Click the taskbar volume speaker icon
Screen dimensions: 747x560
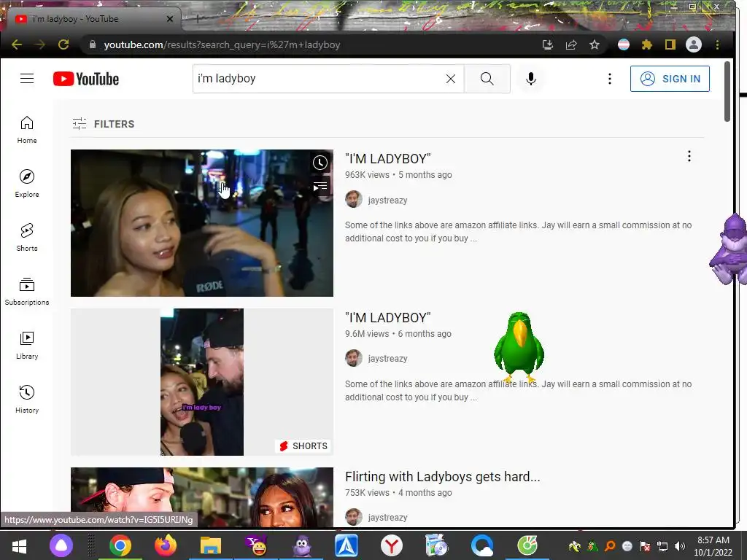pyautogui.click(x=680, y=546)
